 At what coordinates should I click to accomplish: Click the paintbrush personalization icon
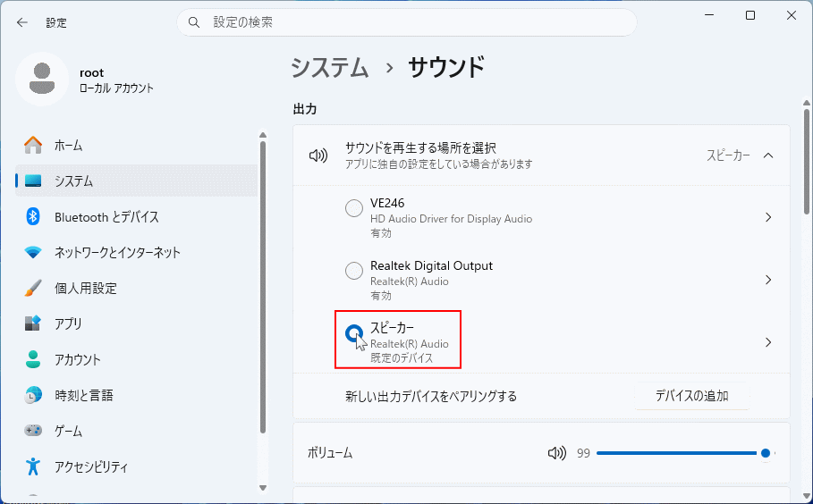coord(33,288)
